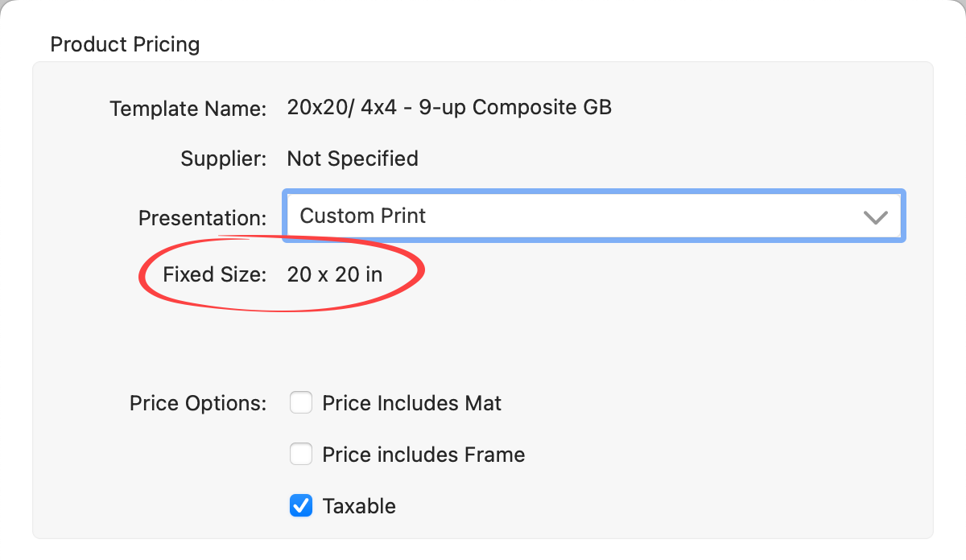
Task: Expand the Presentation dropdown chevron arrow
Action: [x=875, y=216]
